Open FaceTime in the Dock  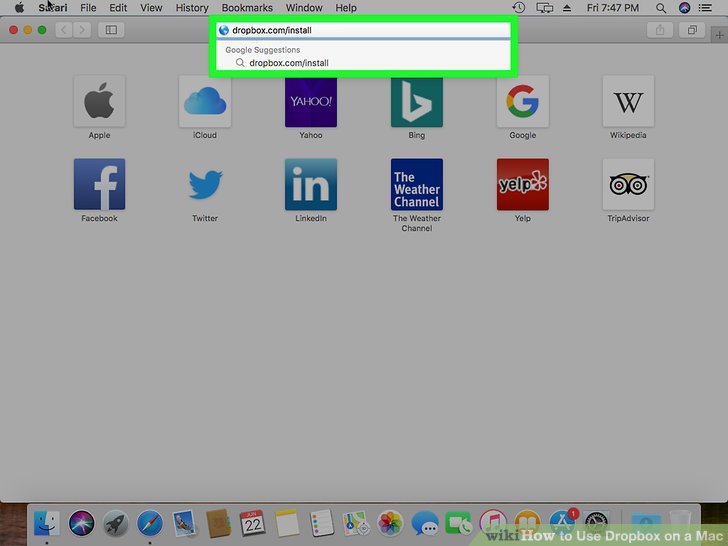[x=458, y=523]
